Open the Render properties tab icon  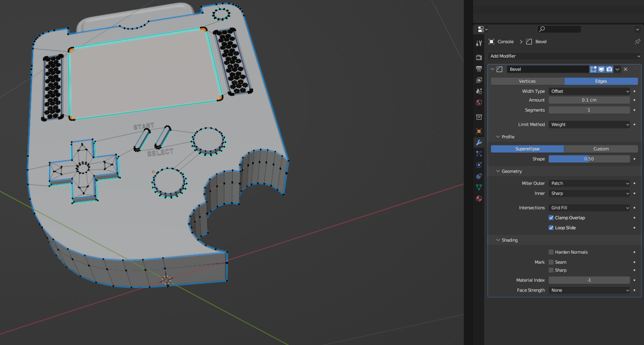pos(479,57)
